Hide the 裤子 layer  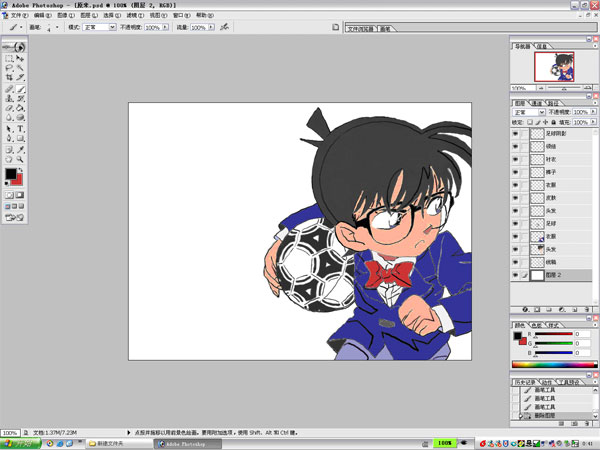515,172
